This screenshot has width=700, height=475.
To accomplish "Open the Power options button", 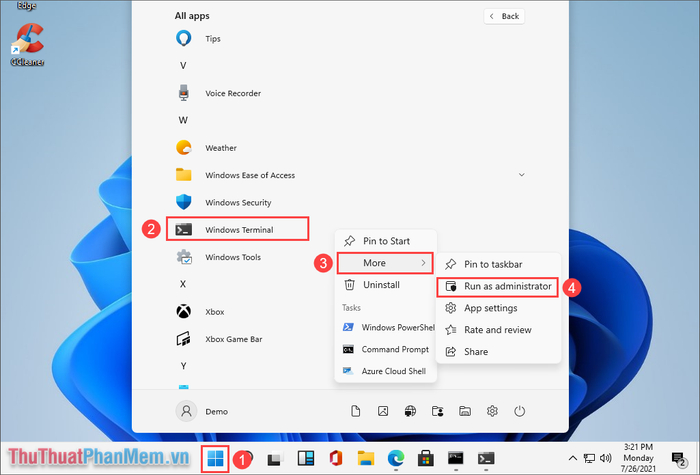I will pyautogui.click(x=519, y=411).
